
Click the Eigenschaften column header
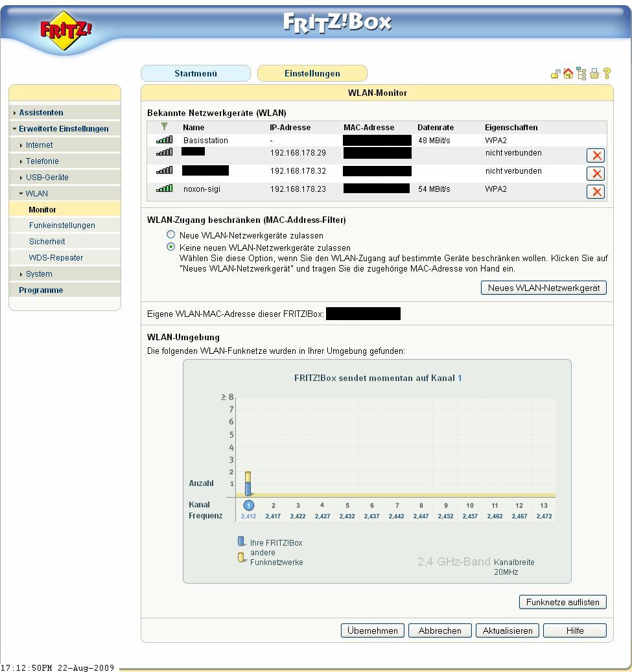pyautogui.click(x=511, y=127)
